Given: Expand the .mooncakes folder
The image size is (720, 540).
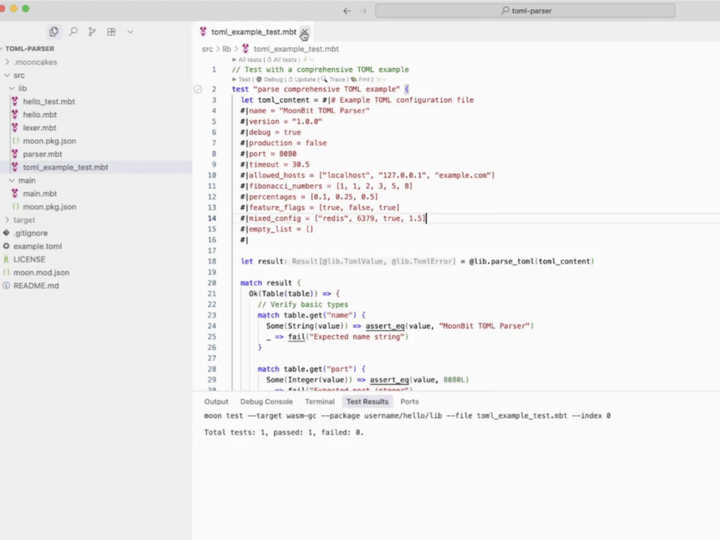Looking at the screenshot, I should (35, 62).
